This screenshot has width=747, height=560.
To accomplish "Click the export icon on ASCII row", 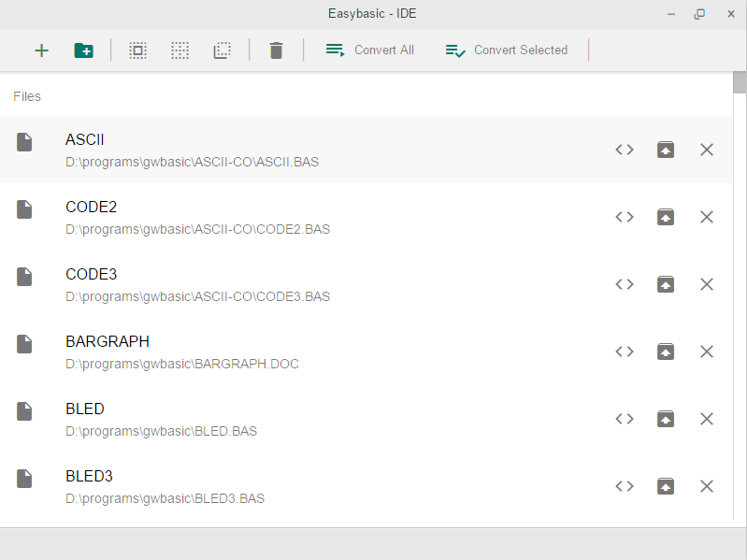I will (x=666, y=150).
